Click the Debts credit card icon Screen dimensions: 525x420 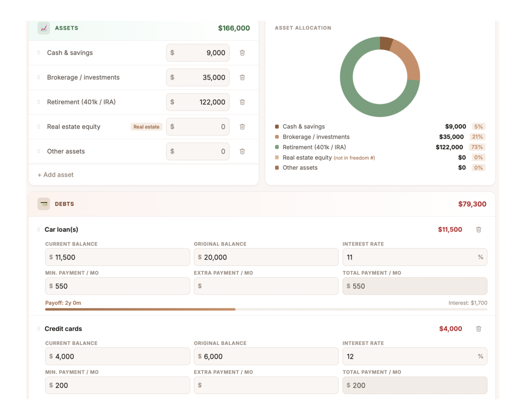click(44, 204)
